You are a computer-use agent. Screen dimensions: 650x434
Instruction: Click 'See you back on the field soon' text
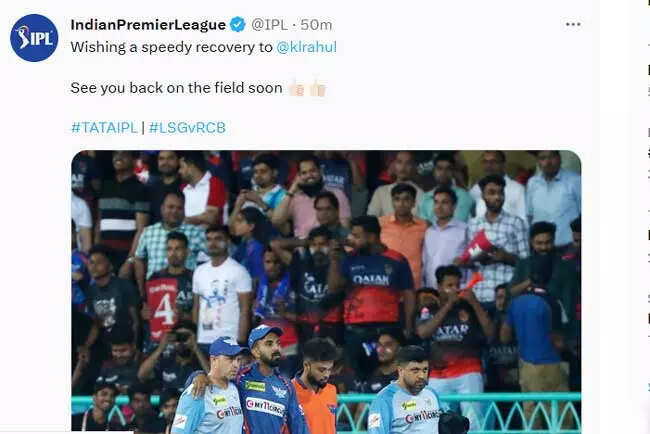(176, 88)
